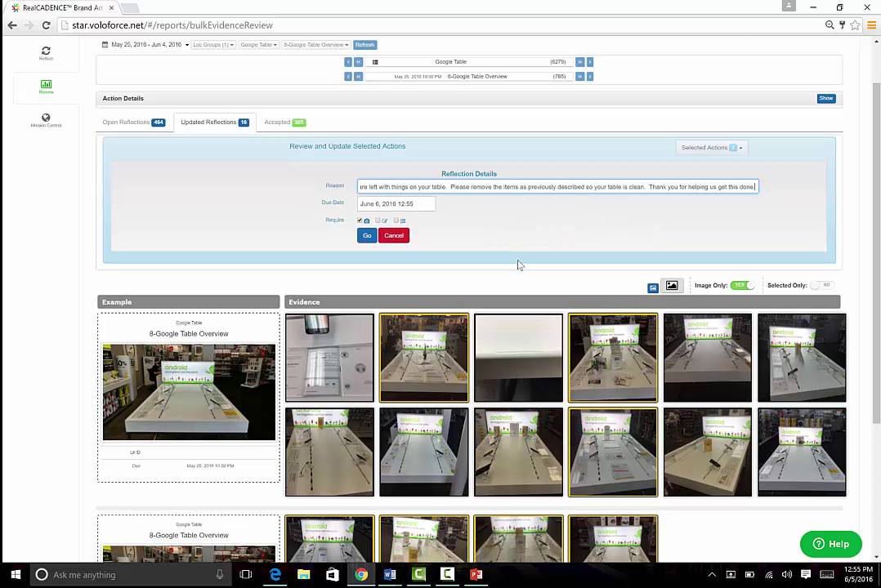Screen dimensions: 881x588
Task: Go to first in 8-Google Table Overview navigator
Action: pyautogui.click(x=348, y=77)
